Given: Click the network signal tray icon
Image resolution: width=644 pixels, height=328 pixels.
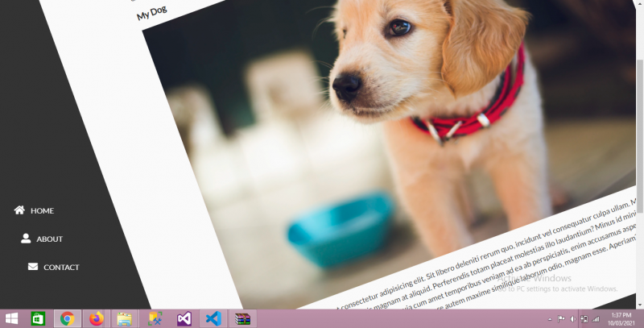Looking at the screenshot, I should [x=596, y=319].
